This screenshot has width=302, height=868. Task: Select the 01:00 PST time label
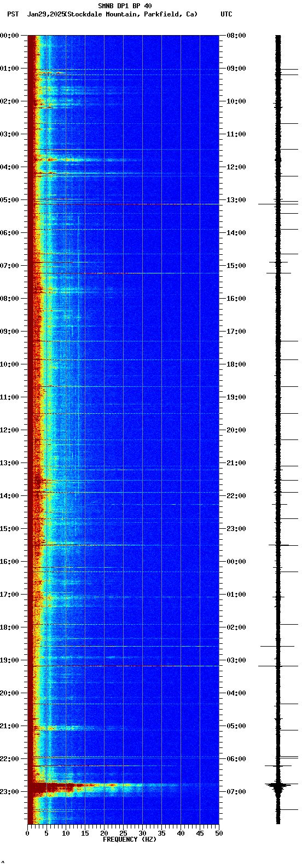(x=9, y=68)
